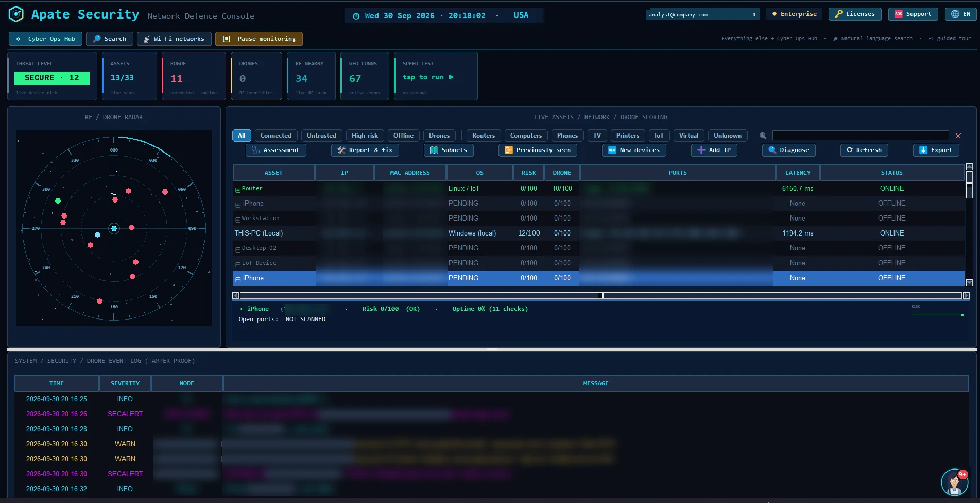Select the THIS-PC (Local) row
The height and width of the screenshot is (503, 980).
click(598, 233)
